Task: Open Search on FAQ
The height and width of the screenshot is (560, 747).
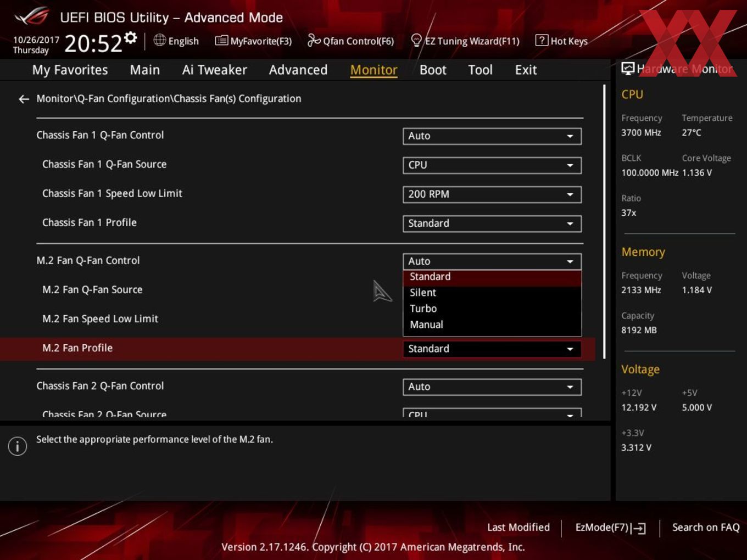Action: pyautogui.click(x=706, y=527)
